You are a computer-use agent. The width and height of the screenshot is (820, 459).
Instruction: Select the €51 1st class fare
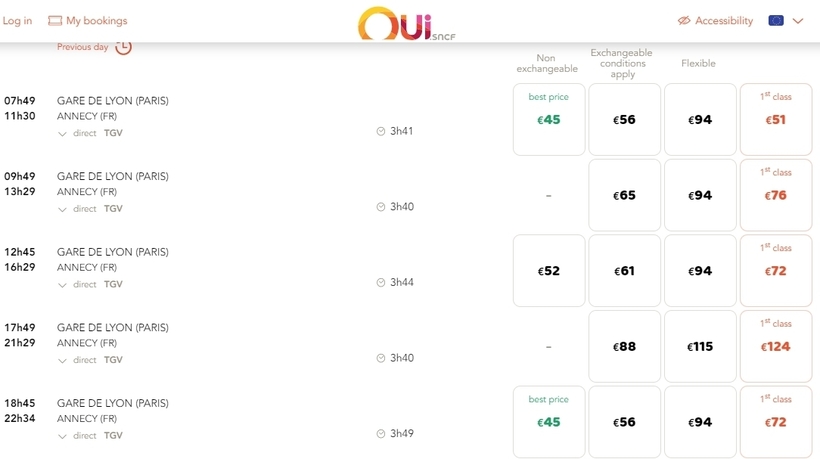pyautogui.click(x=776, y=119)
